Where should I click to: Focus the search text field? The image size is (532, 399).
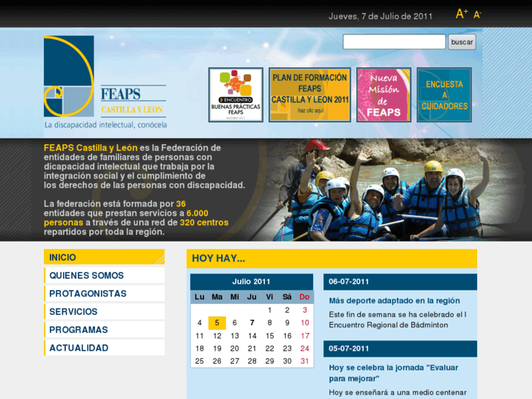click(394, 42)
